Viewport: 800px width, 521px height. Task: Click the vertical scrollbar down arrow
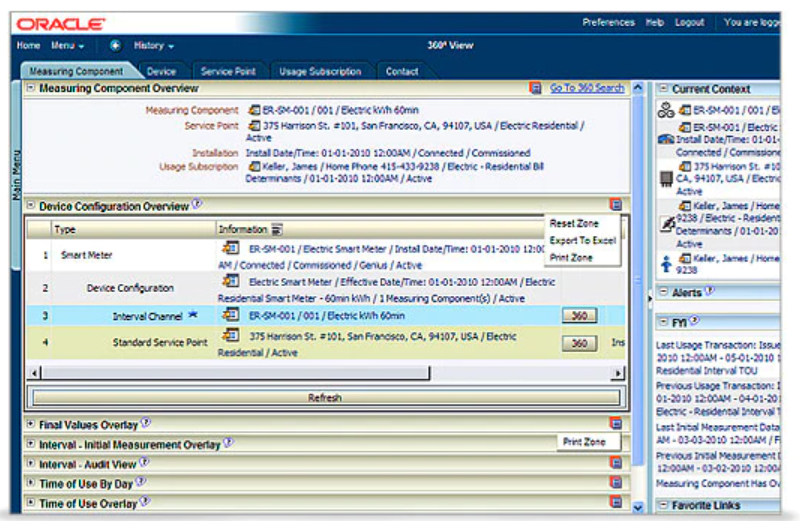(x=638, y=507)
